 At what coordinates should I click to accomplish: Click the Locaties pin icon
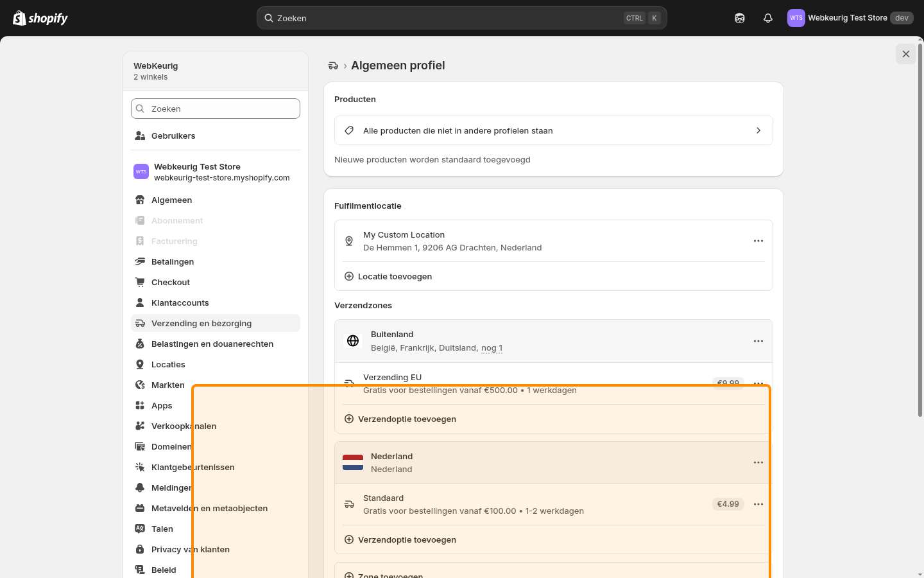pyautogui.click(x=140, y=364)
